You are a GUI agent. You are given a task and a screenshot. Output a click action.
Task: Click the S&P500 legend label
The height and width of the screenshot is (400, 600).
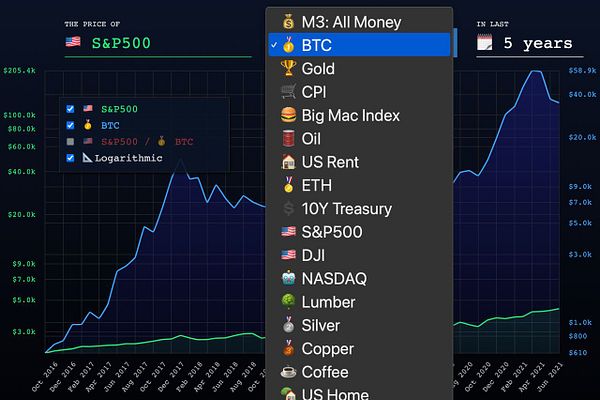pyautogui.click(x=119, y=109)
